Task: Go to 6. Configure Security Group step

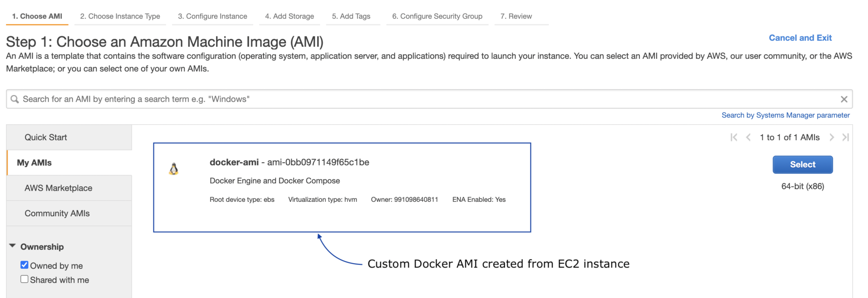Action: click(437, 16)
